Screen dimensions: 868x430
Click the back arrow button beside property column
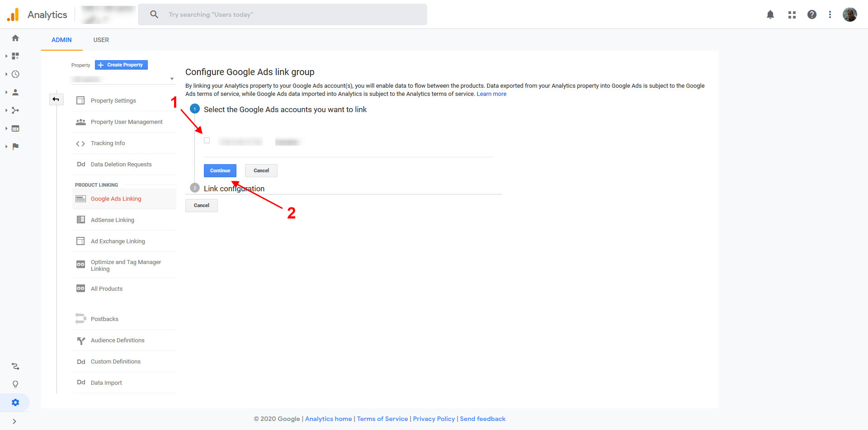[x=56, y=99]
